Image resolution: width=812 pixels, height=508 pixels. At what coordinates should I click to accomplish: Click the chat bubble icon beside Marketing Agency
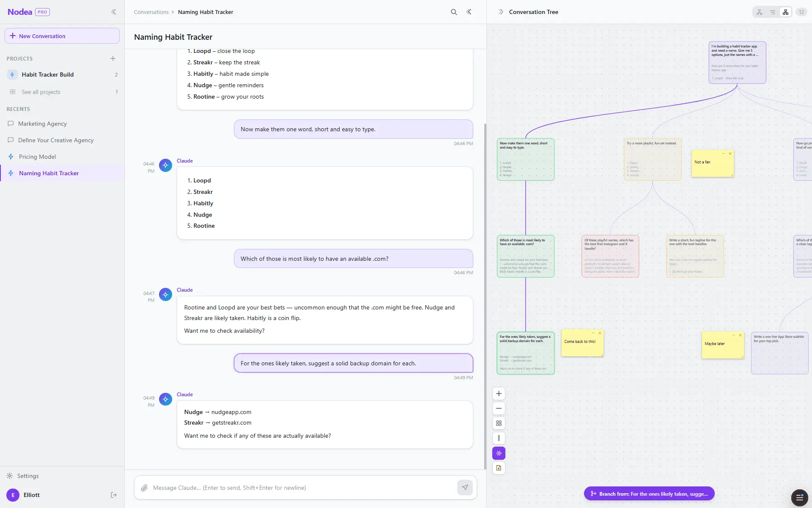pos(11,124)
